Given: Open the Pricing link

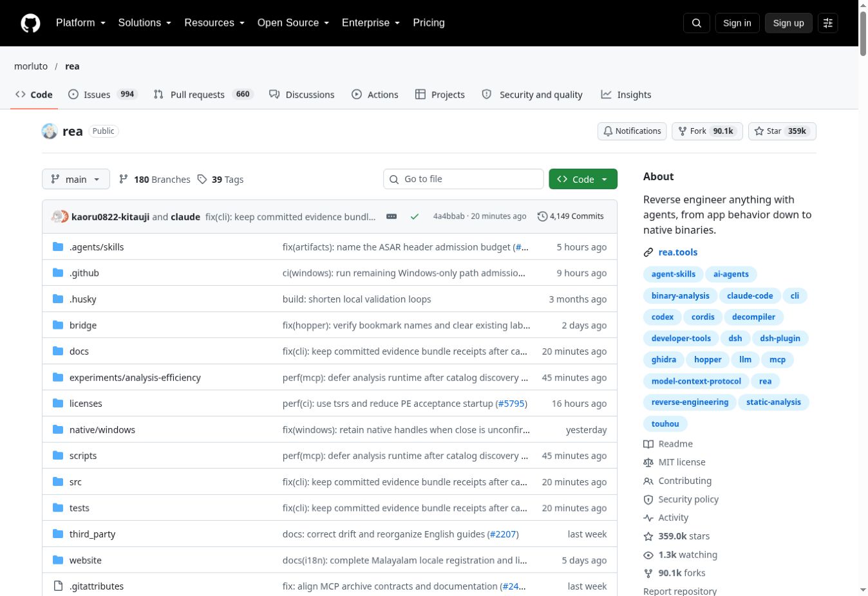Looking at the screenshot, I should pyautogui.click(x=429, y=23).
